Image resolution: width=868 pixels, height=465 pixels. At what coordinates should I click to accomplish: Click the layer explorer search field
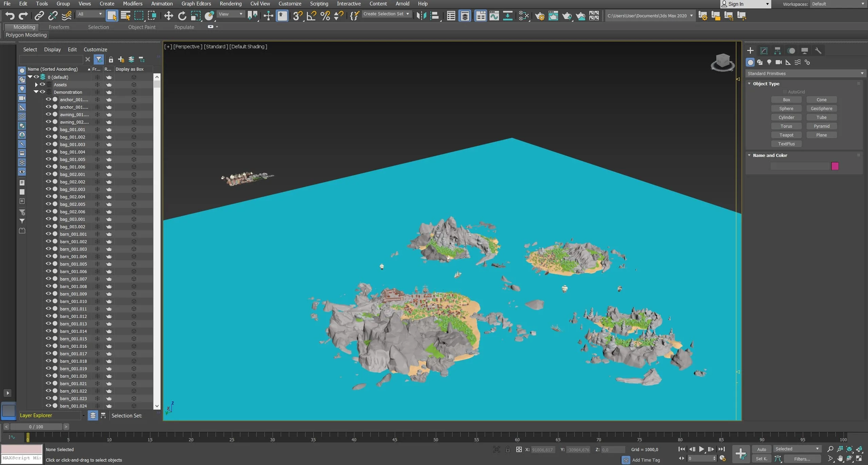pos(51,59)
